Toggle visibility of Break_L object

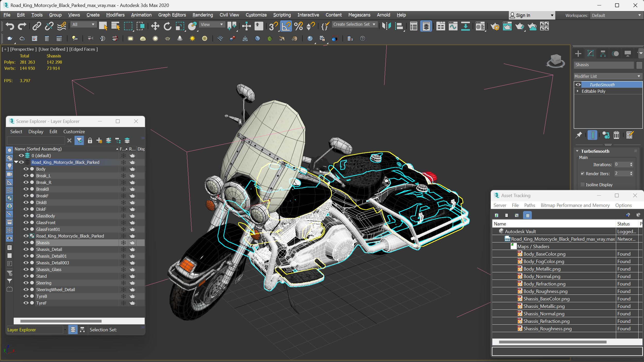pos(26,175)
